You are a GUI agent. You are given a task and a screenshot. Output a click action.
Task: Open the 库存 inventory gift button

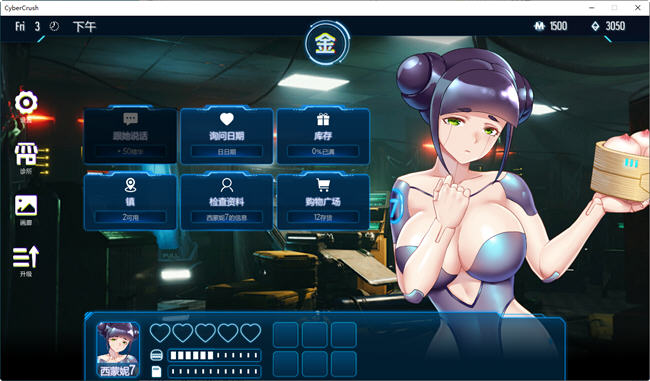pyautogui.click(x=323, y=136)
